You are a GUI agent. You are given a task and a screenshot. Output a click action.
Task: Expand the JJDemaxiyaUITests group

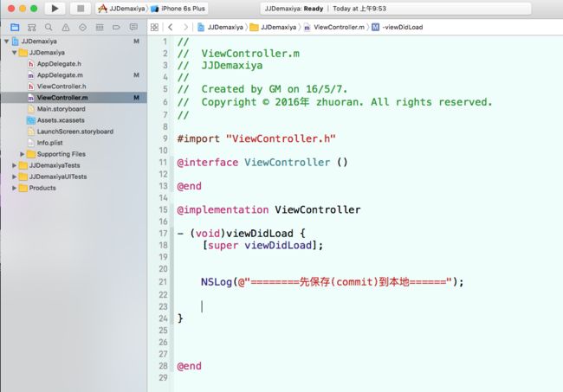[x=15, y=177]
